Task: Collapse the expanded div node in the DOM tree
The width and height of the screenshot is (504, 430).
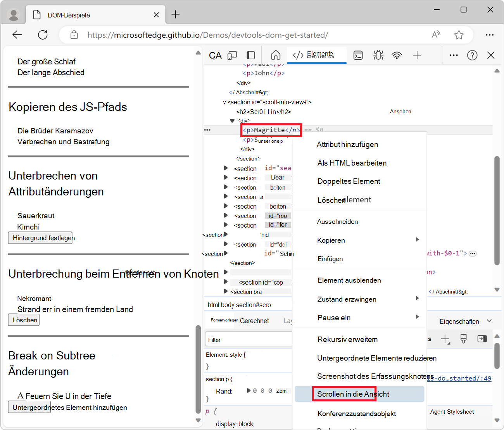Action: [232, 121]
